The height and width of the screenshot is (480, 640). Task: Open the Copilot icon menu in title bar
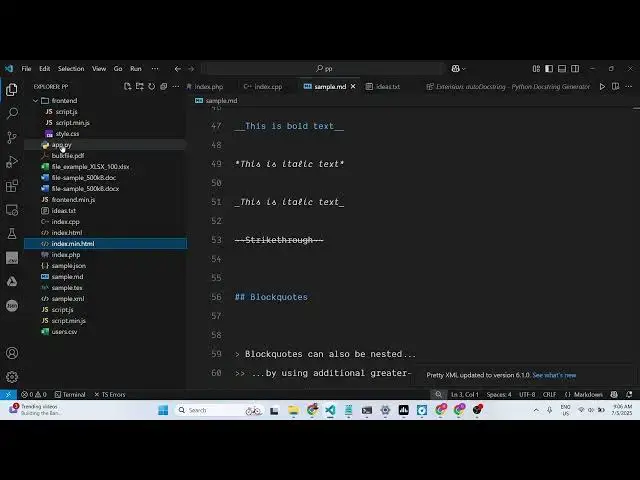coord(458,69)
